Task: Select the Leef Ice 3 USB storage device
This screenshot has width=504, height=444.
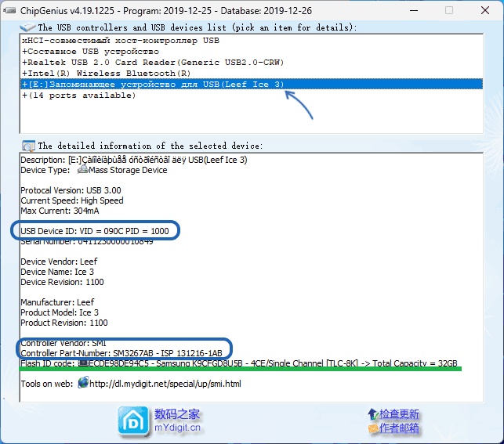Action: 153,84
